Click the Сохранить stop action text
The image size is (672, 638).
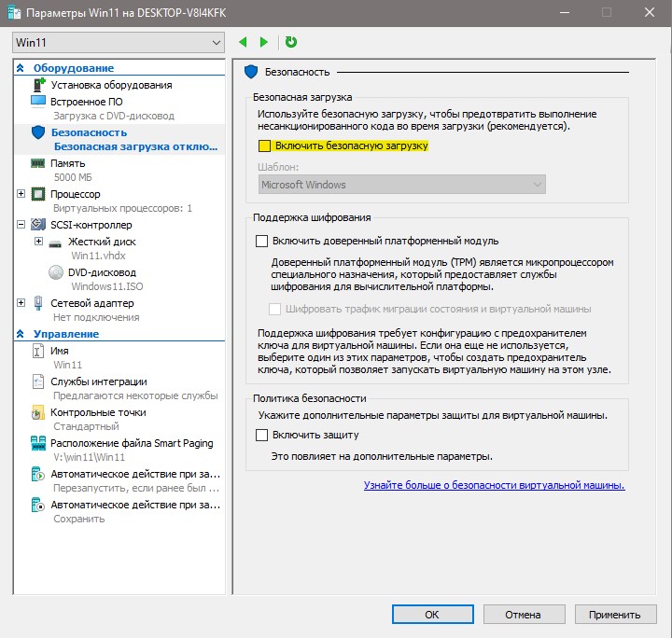click(x=78, y=519)
